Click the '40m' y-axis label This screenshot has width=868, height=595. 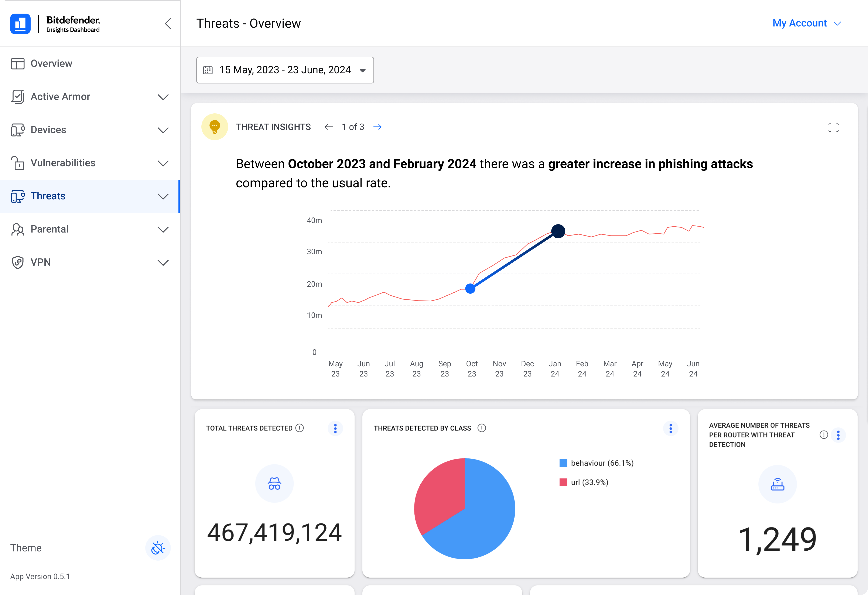[x=314, y=220]
